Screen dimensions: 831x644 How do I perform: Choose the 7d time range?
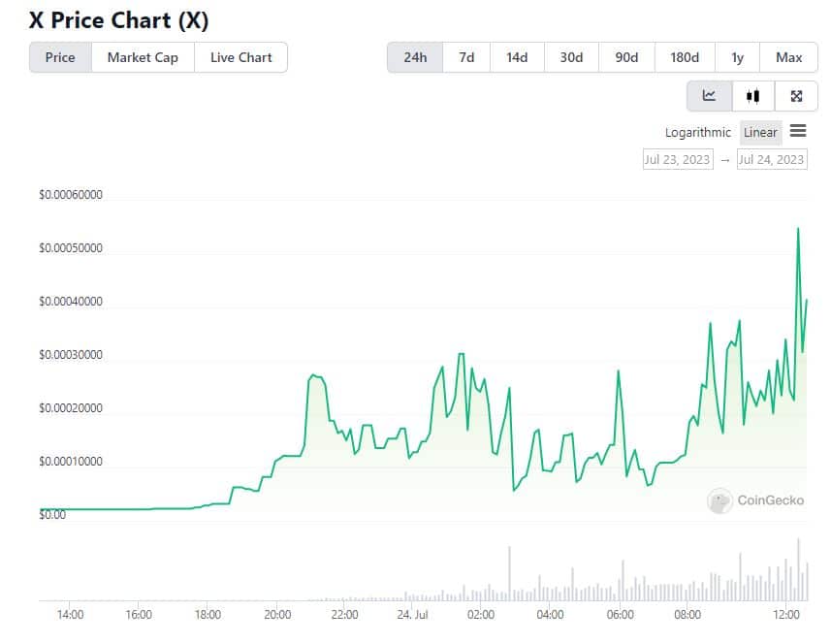(466, 57)
